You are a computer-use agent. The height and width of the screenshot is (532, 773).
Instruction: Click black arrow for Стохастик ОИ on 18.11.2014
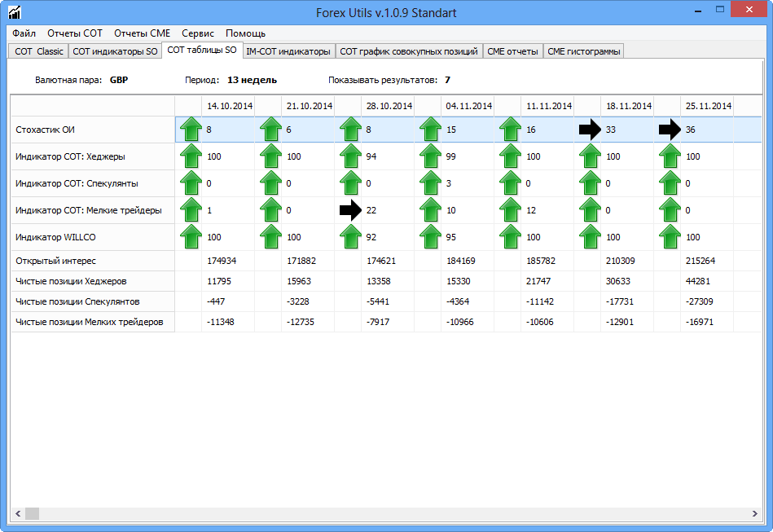tap(590, 129)
